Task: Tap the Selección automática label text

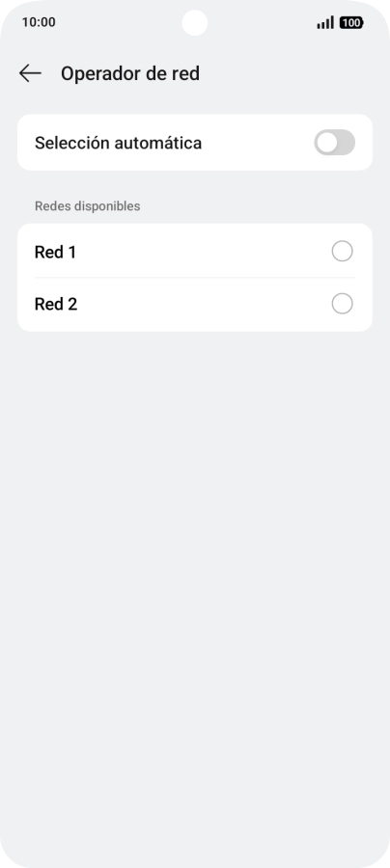Action: [x=118, y=143]
